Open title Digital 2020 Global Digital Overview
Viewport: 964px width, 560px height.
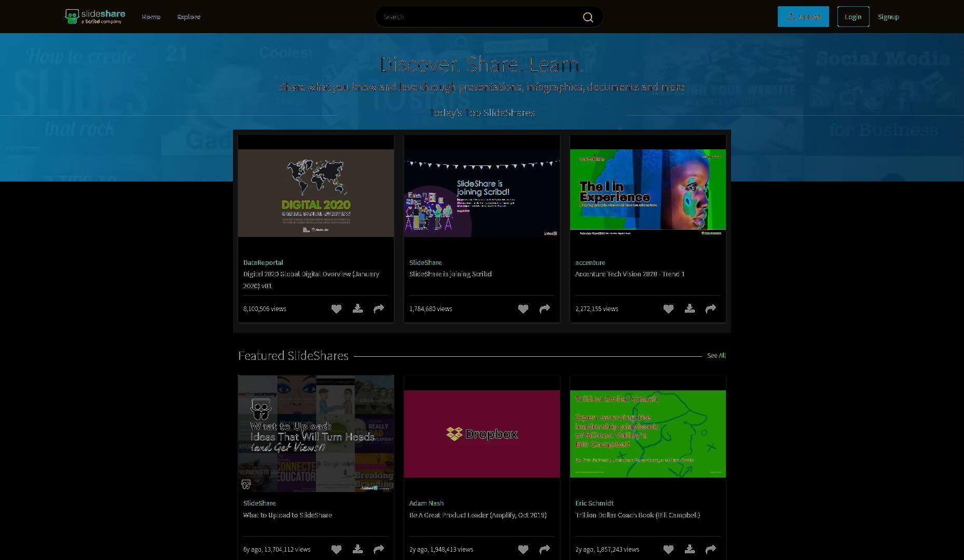311,279
